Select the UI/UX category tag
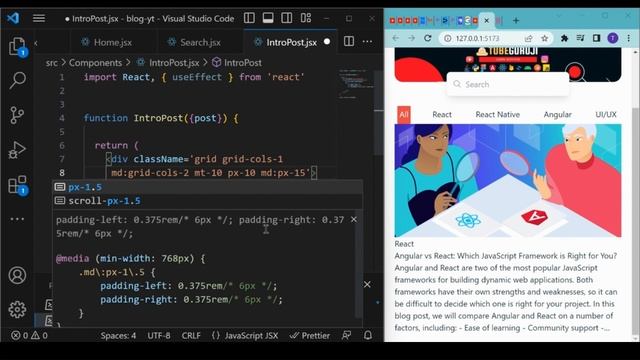The image size is (640, 360). point(606,115)
